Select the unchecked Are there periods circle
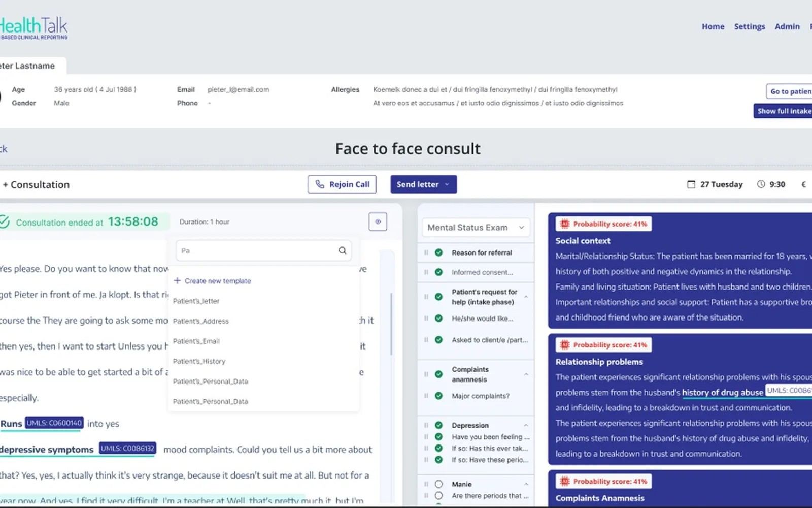 coord(439,496)
